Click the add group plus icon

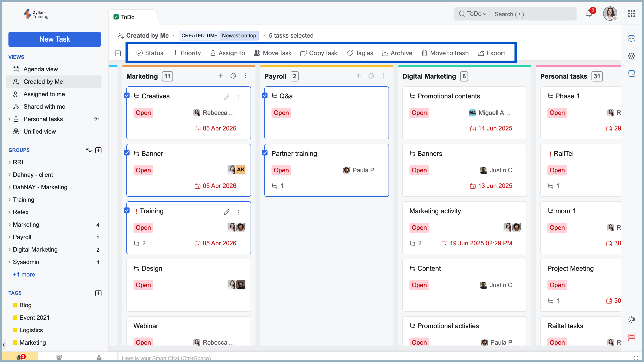pos(98,150)
